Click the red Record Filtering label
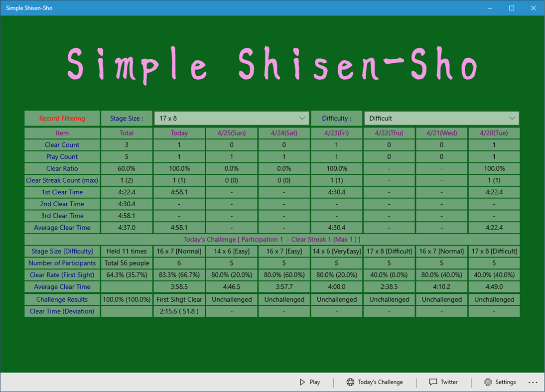The height and width of the screenshot is (392, 545). click(62, 118)
